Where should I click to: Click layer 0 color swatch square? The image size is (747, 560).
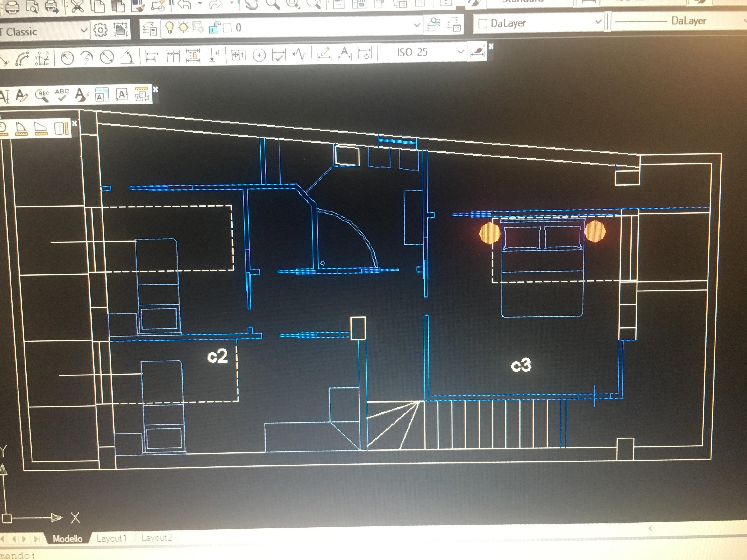227,28
